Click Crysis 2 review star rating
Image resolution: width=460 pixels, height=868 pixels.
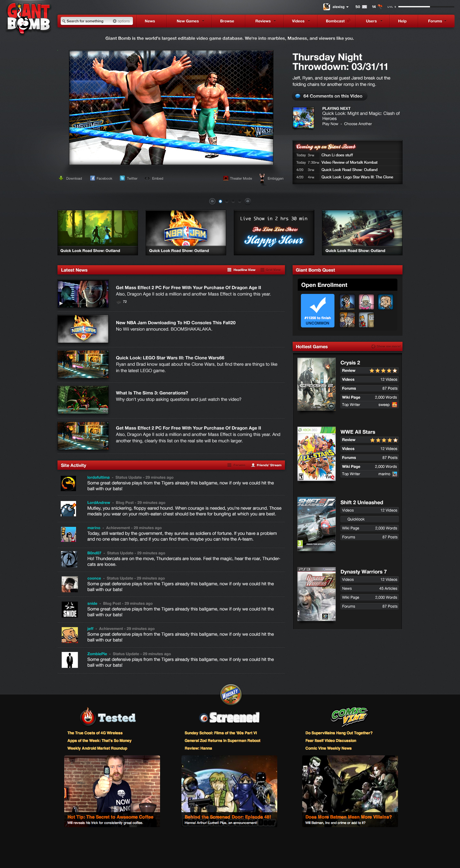(383, 370)
